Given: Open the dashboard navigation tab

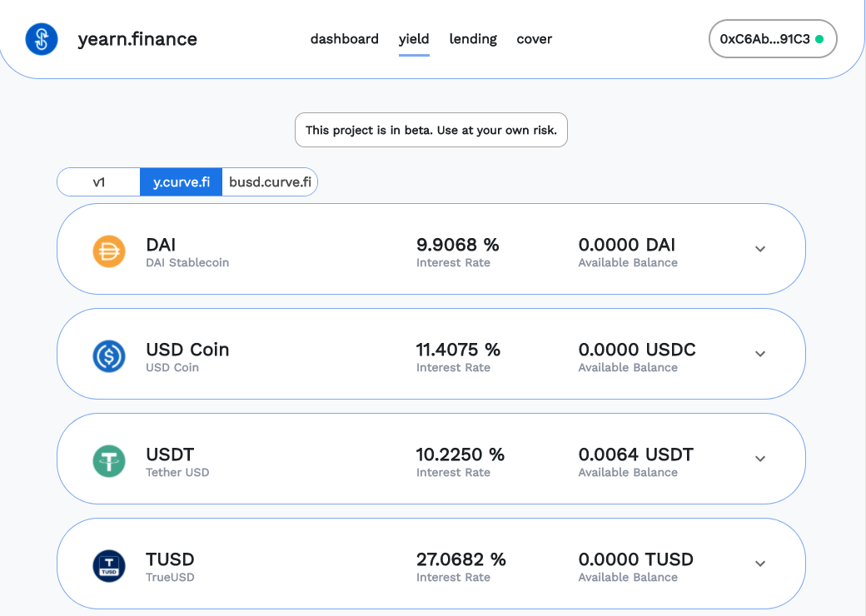Looking at the screenshot, I should click(x=344, y=39).
